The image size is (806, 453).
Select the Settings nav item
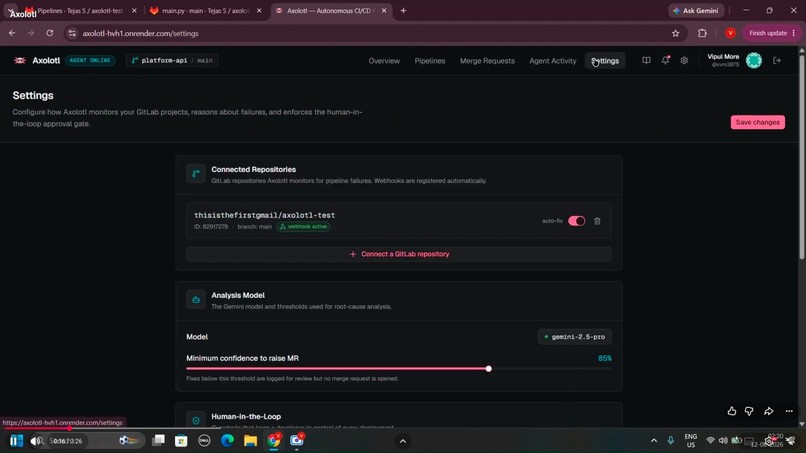point(605,61)
